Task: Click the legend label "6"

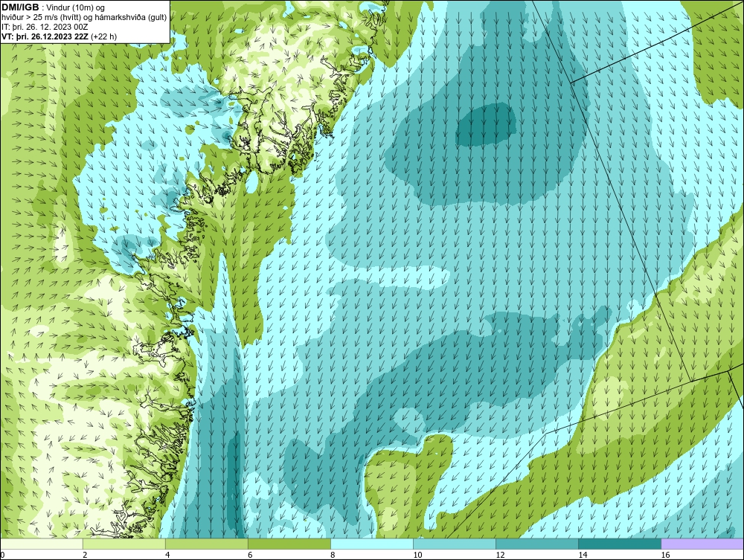Action: 250,555
